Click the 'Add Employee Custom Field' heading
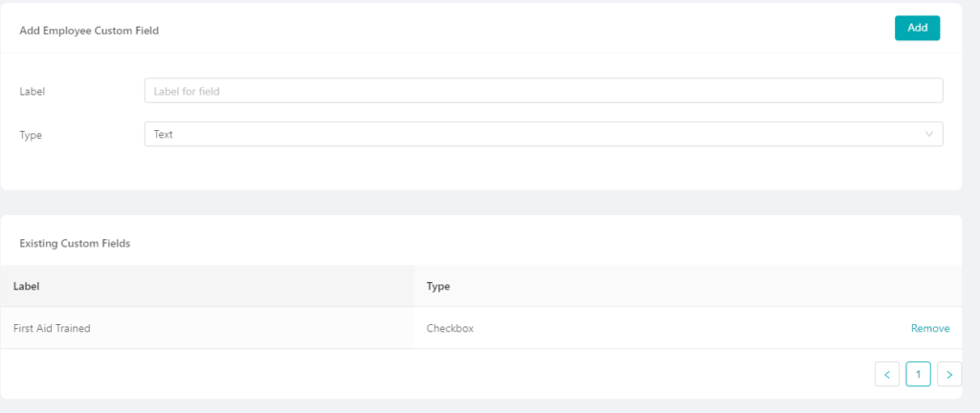Image resolution: width=980 pixels, height=413 pixels. tap(89, 31)
